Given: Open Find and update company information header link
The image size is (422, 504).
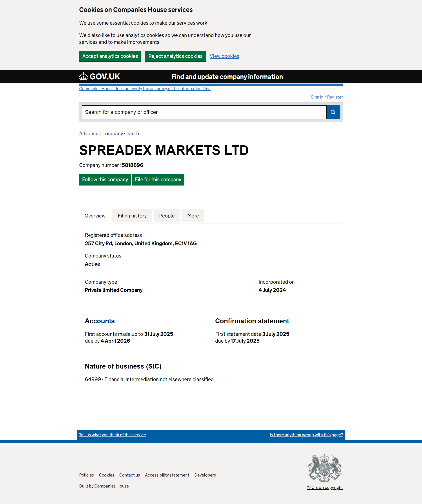Looking at the screenshot, I should point(227,77).
